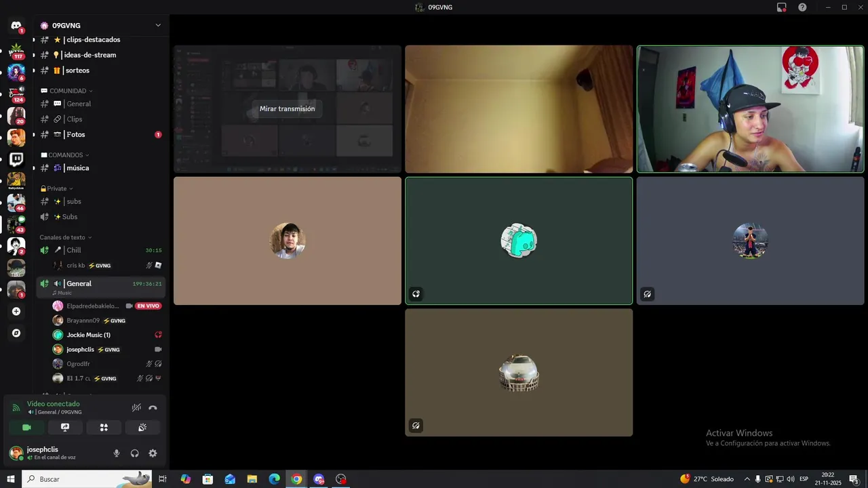Open Task View on the taskbar
This screenshot has height=488, width=868.
point(163,479)
